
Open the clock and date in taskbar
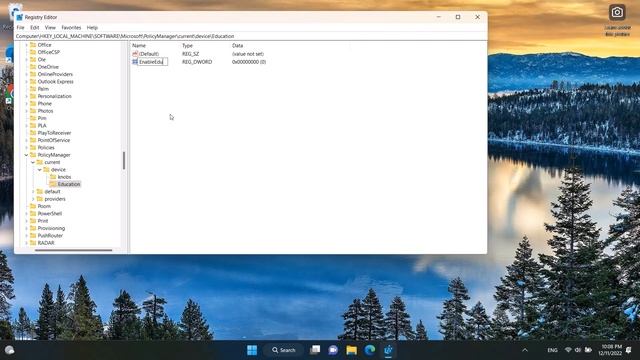(x=611, y=350)
